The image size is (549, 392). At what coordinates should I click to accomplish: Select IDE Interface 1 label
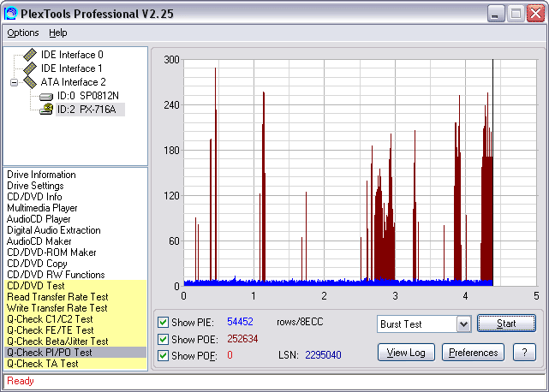(x=72, y=68)
